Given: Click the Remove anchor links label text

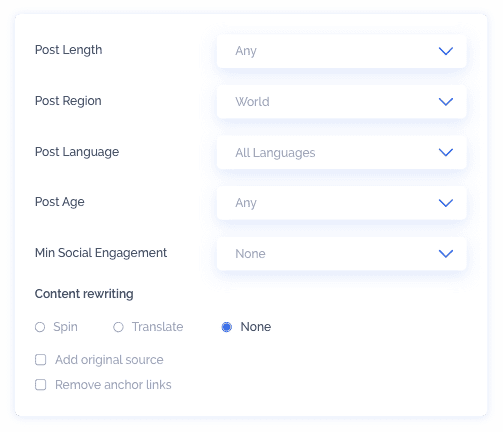Looking at the screenshot, I should click(x=113, y=385).
